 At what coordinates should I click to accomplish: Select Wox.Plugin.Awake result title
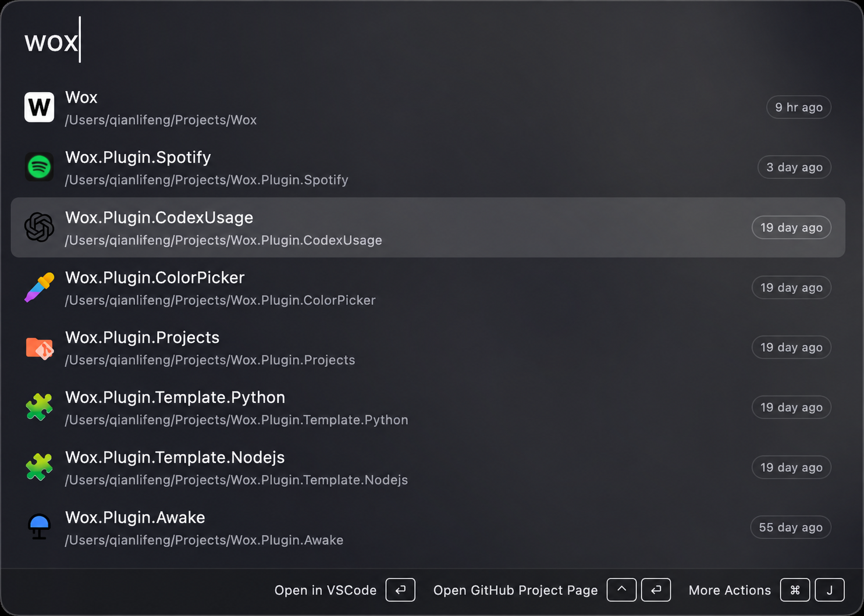[135, 517]
